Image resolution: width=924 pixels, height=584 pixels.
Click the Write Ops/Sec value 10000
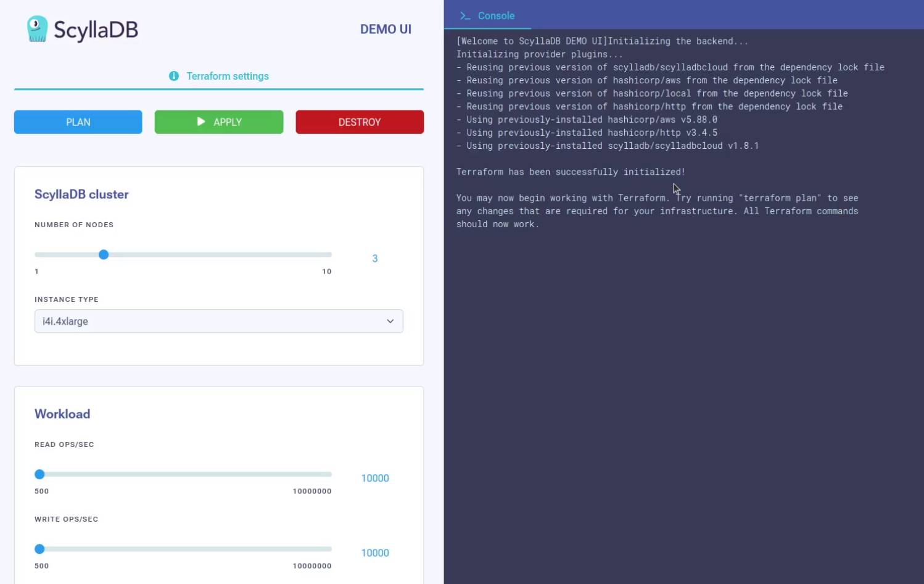(375, 553)
